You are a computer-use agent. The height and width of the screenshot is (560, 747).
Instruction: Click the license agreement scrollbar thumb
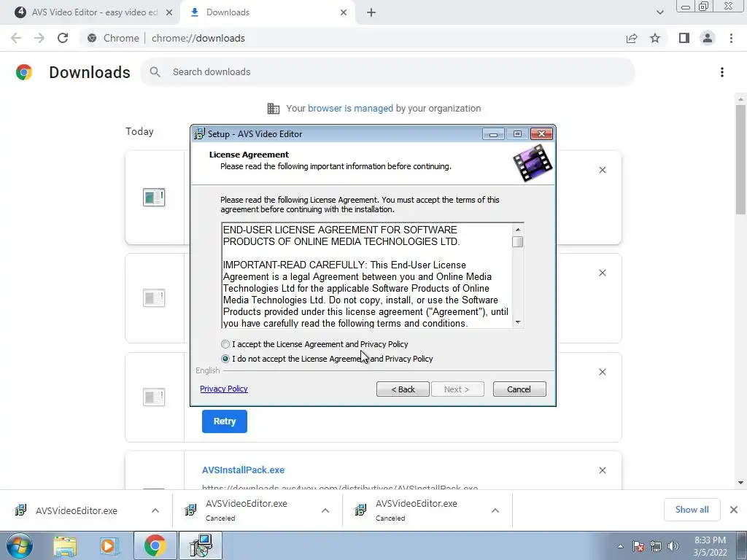518,242
